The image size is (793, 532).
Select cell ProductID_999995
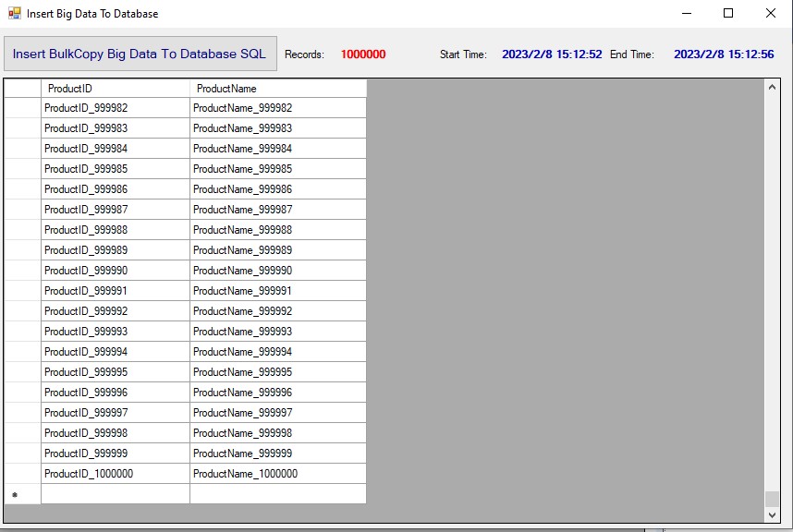coord(116,372)
